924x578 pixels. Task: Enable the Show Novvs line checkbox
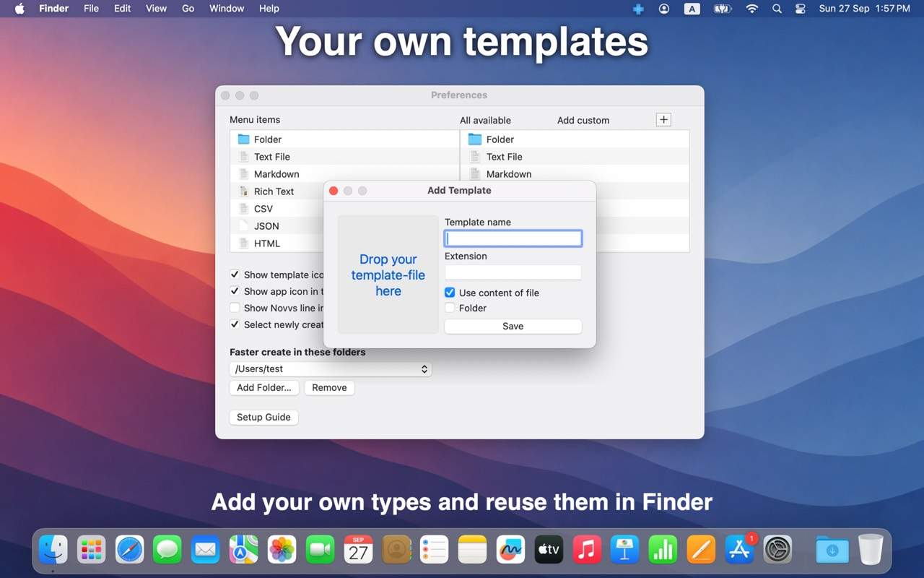[x=235, y=308]
